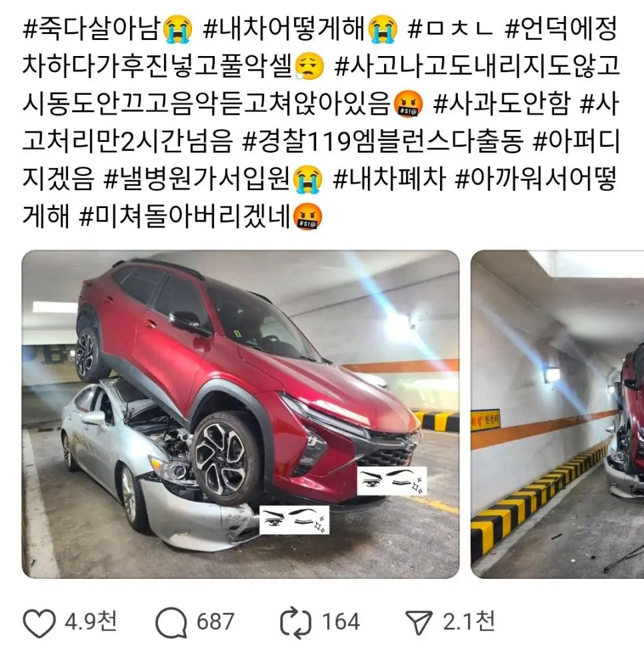Repost using the circular arrows icon

click(295, 622)
